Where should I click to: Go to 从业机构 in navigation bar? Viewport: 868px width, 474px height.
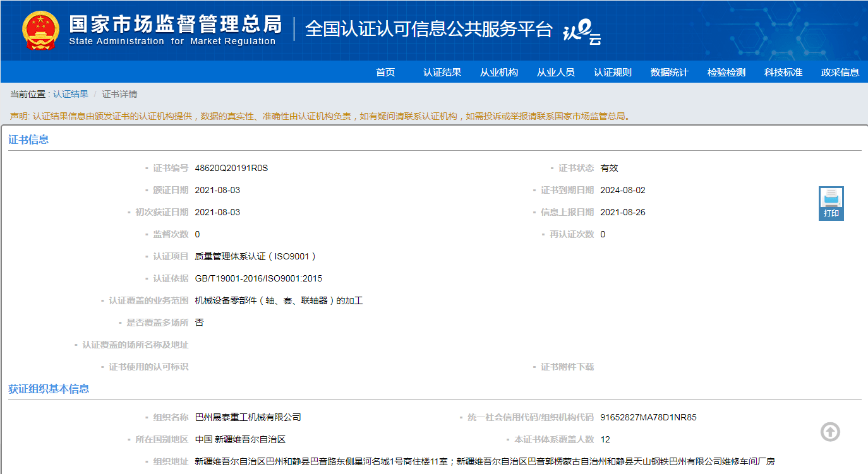coord(499,72)
